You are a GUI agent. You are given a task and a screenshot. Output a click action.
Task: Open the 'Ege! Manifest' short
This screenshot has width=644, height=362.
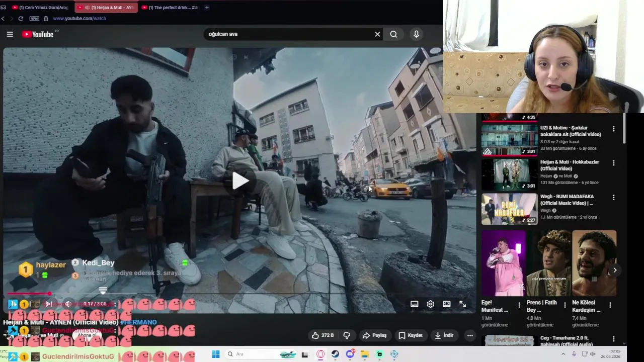tap(504, 263)
